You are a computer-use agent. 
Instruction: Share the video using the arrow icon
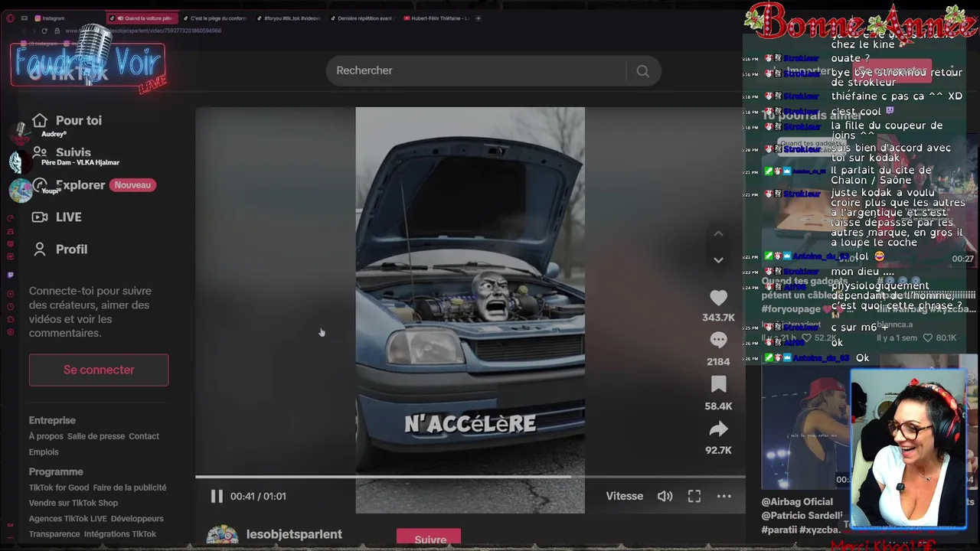pos(718,429)
